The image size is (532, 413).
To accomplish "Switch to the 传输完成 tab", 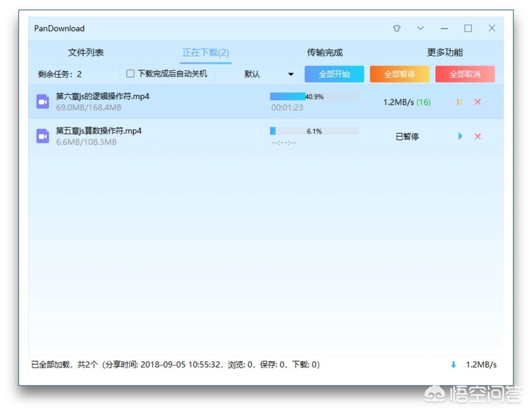I will 325,53.
